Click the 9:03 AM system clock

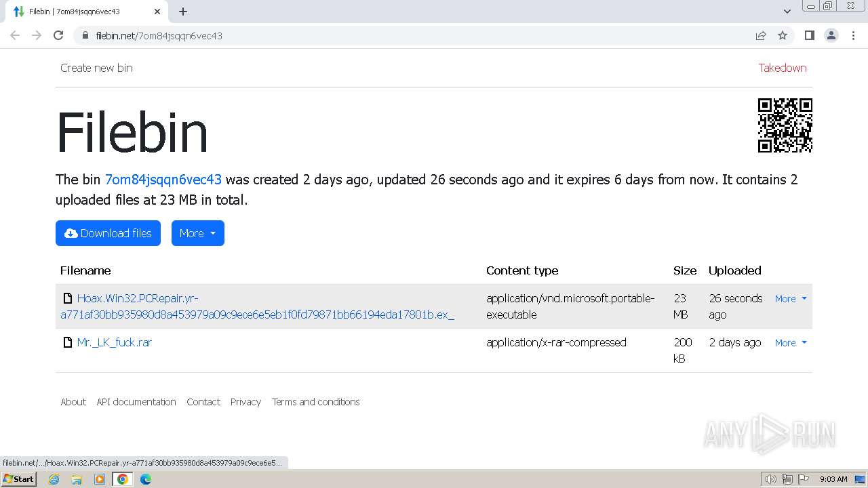[833, 479]
